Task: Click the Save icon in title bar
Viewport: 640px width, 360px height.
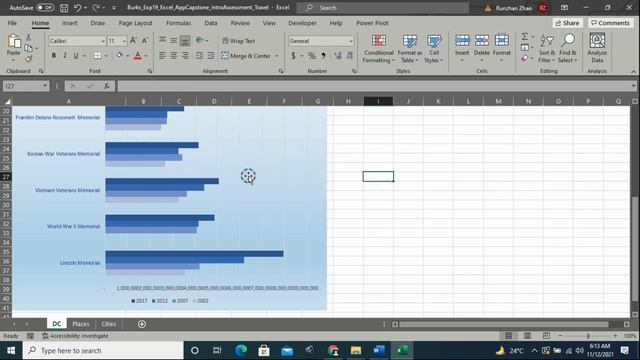Action: (64, 7)
